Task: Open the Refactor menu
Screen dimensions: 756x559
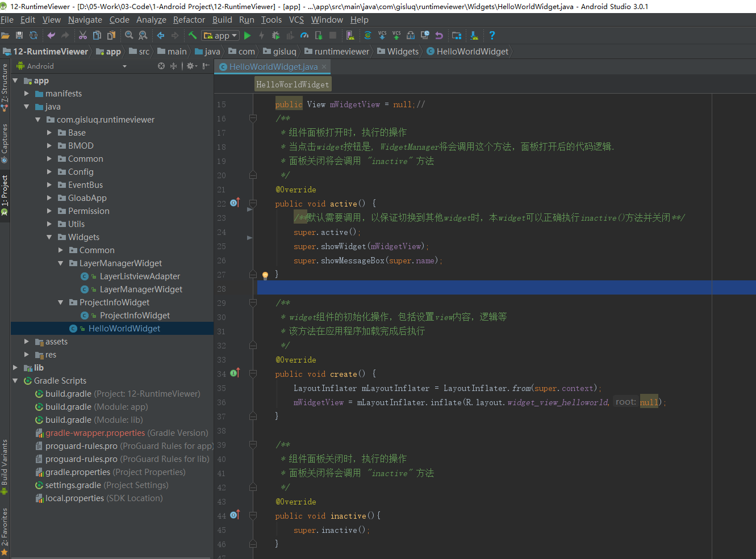Action: pos(189,19)
